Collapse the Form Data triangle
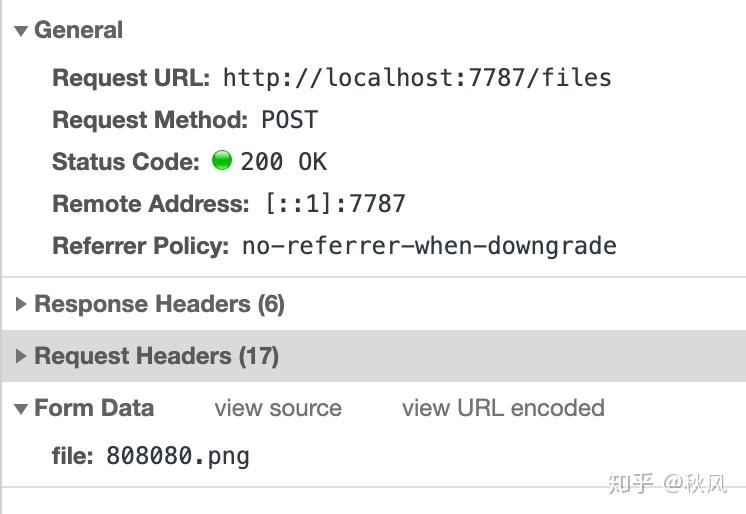 coord(21,409)
